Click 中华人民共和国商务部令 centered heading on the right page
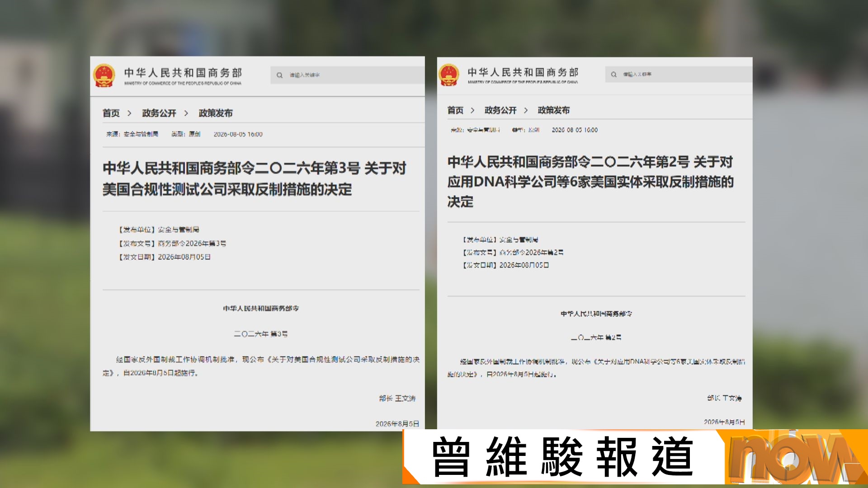Screen dimensions: 868x488 [x=596, y=314]
